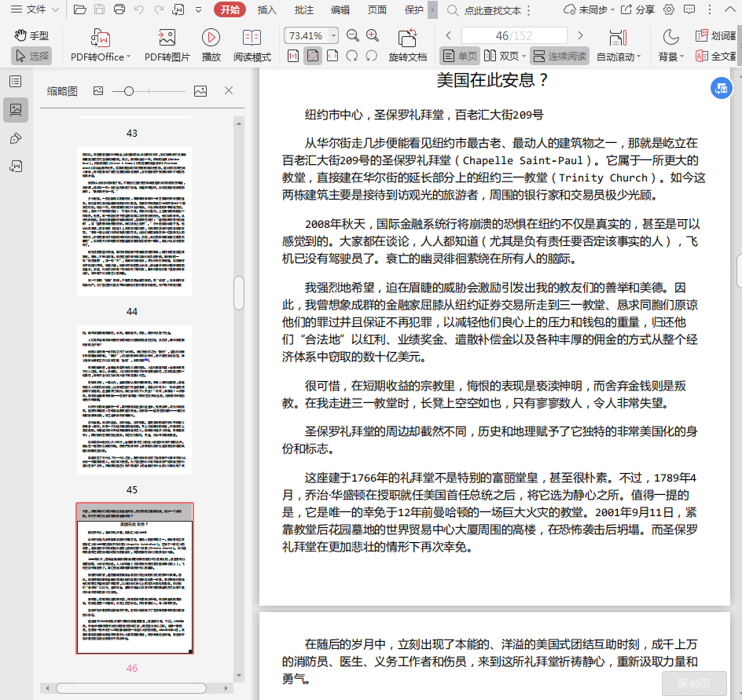The image size is (742, 700).
Task: Click the 全文翻译 full text translate button
Action: tap(715, 57)
